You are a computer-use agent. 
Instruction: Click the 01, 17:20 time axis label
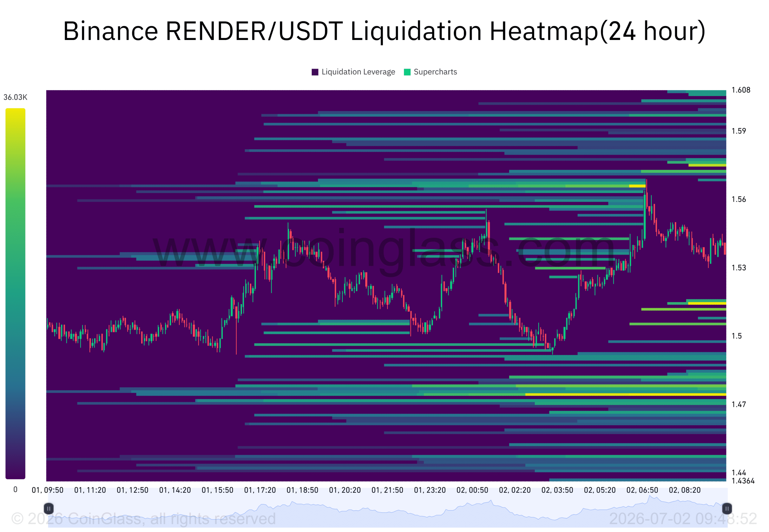coord(260,490)
